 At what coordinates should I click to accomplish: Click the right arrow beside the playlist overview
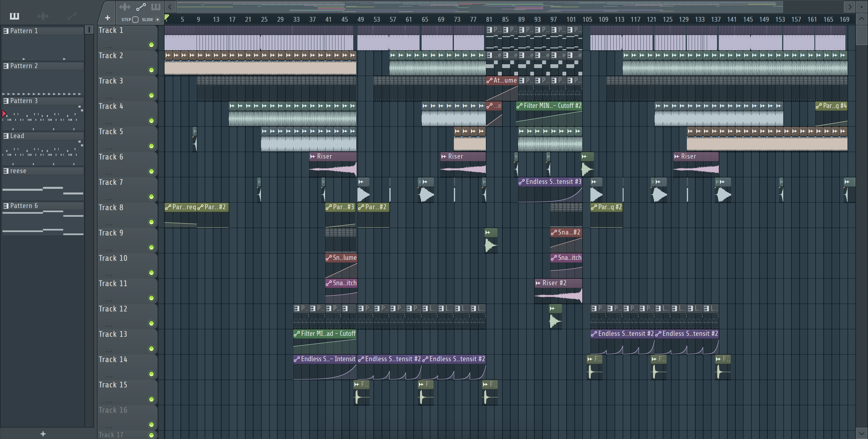[850, 6]
